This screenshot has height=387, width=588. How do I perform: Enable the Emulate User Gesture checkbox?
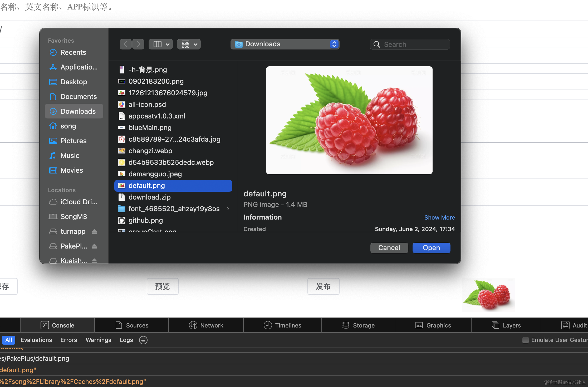pyautogui.click(x=525, y=340)
